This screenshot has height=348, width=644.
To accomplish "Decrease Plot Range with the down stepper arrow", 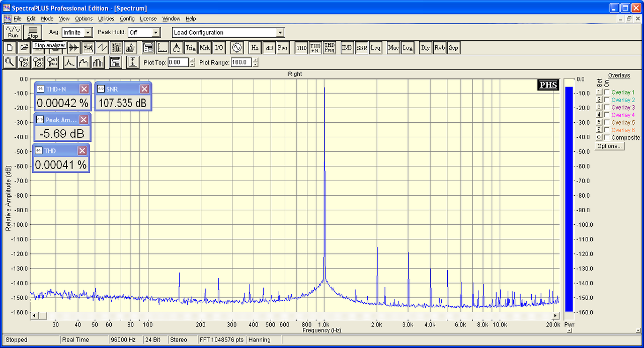I will [x=256, y=65].
